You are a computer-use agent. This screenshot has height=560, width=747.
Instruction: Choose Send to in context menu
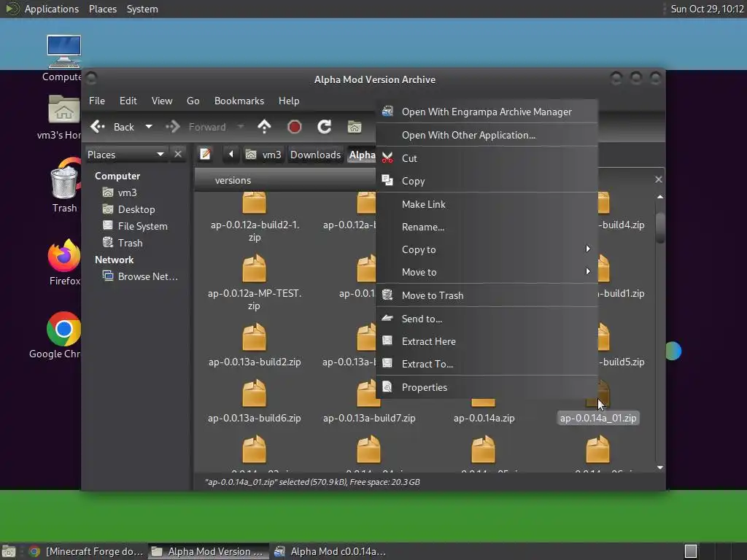click(487, 319)
